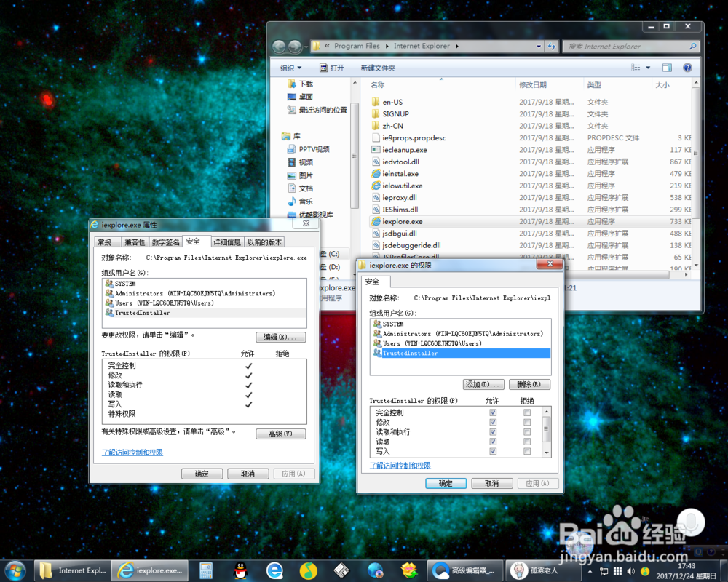Click arrow after Program Files in breadcrumb
The width and height of the screenshot is (728, 582).
[x=387, y=46]
